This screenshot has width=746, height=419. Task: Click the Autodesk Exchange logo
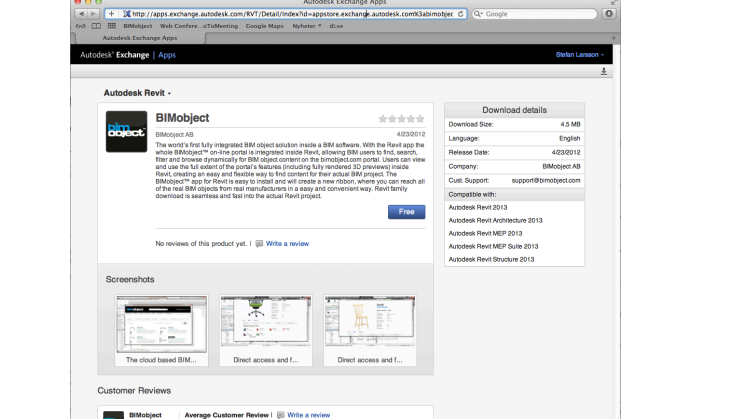tap(114, 55)
